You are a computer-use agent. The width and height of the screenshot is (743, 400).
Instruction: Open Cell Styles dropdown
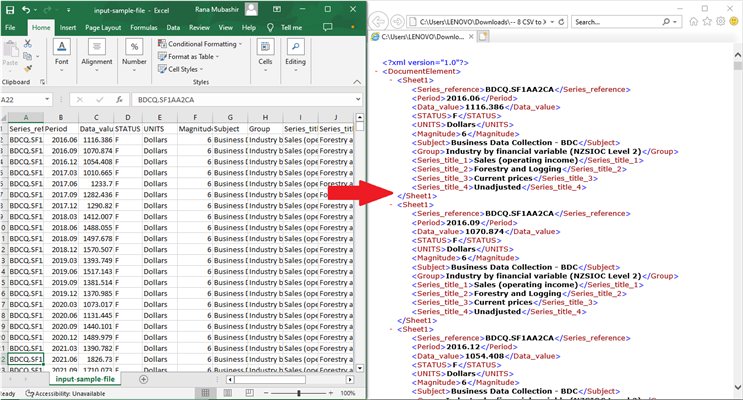180,69
